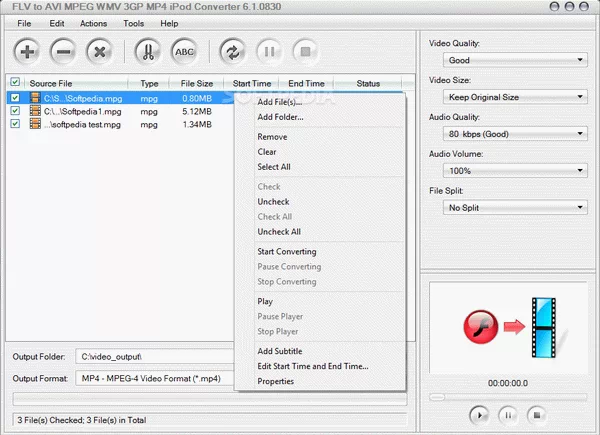Click the film icon of softpedia test.mpg
This screenshot has height=435, width=600.
(35, 124)
